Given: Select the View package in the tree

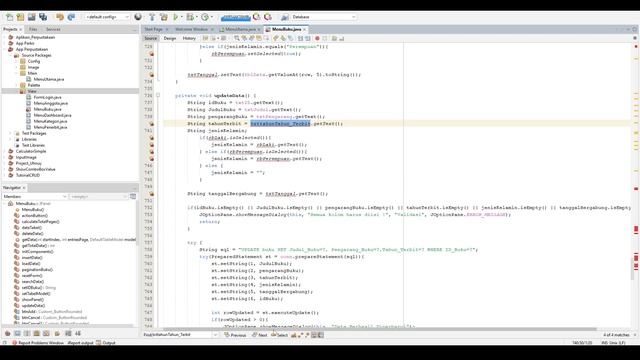Looking at the screenshot, I should point(32,91).
